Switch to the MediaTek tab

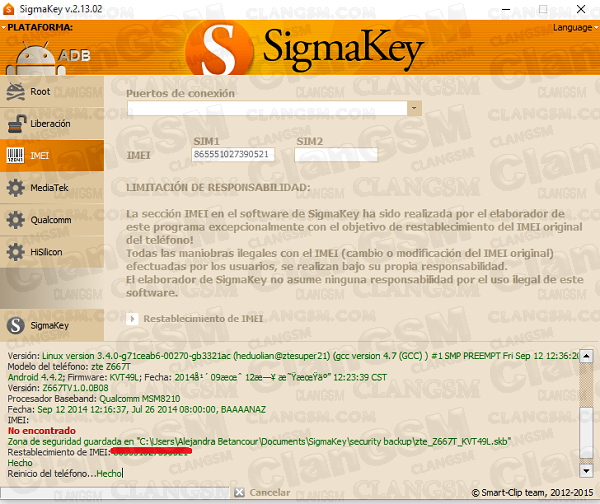click(52, 188)
